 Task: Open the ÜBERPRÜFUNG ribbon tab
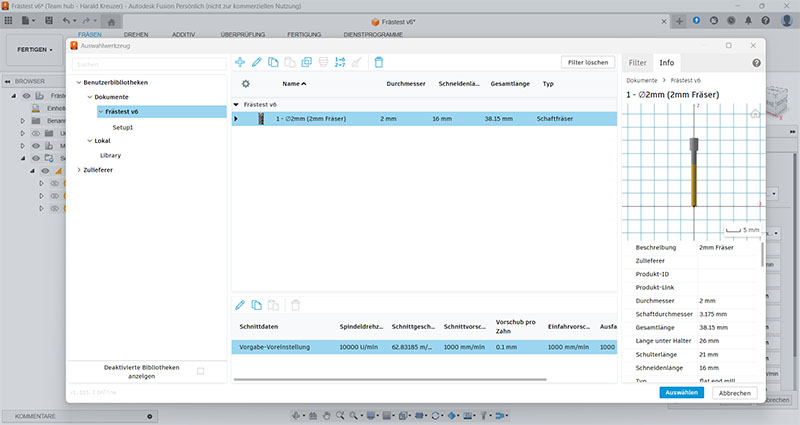(243, 35)
